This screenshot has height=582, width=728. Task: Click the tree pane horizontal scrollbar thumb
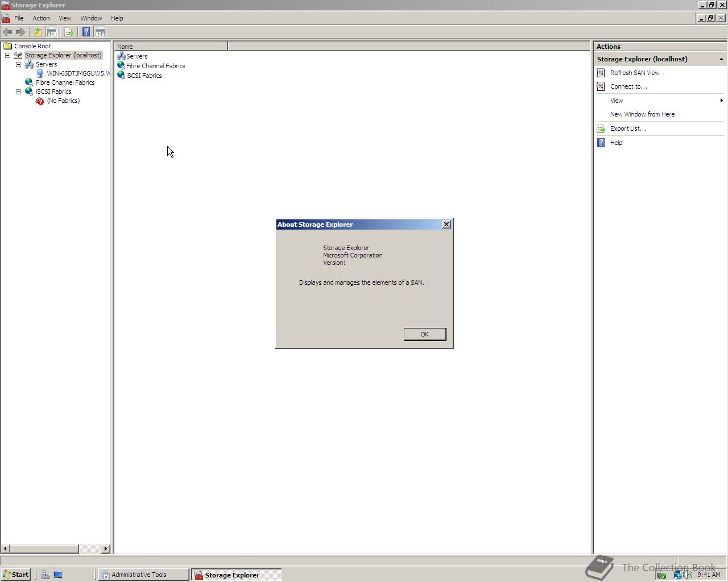[x=44, y=548]
